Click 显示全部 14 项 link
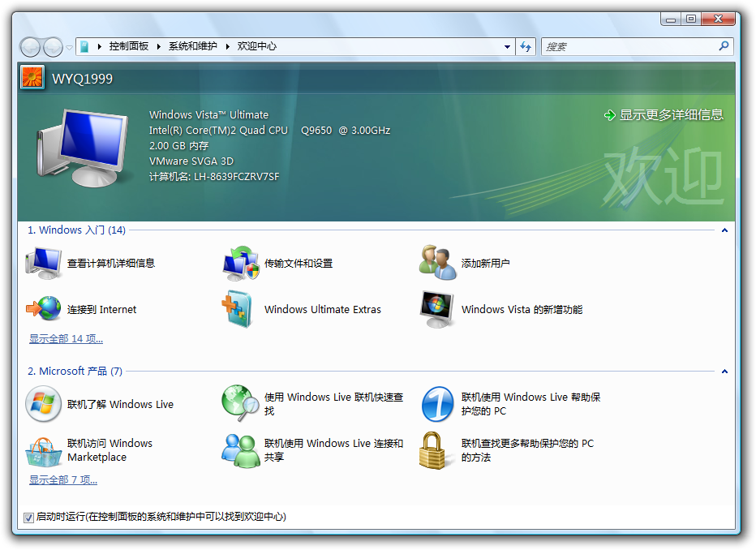Image resolution: width=756 pixels, height=550 pixels. click(66, 339)
